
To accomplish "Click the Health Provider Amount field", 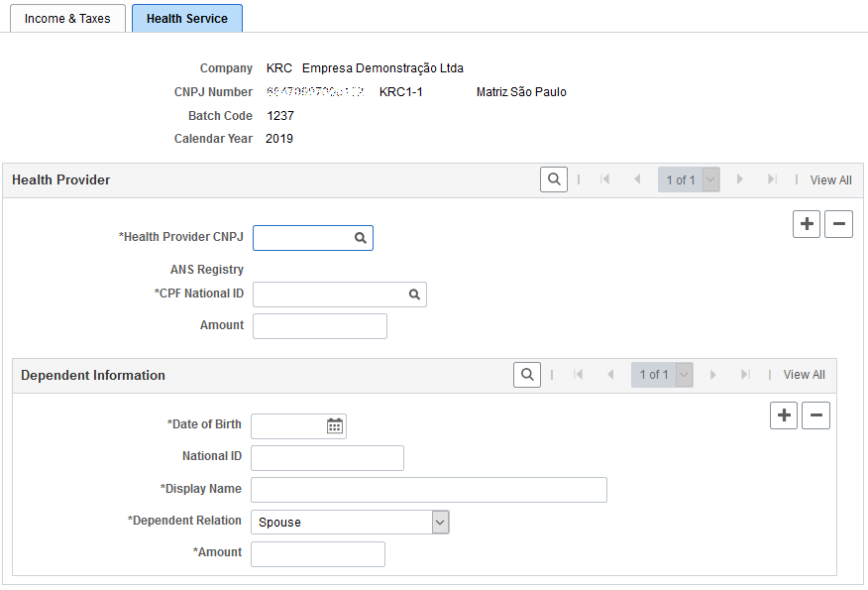I will pyautogui.click(x=320, y=326).
